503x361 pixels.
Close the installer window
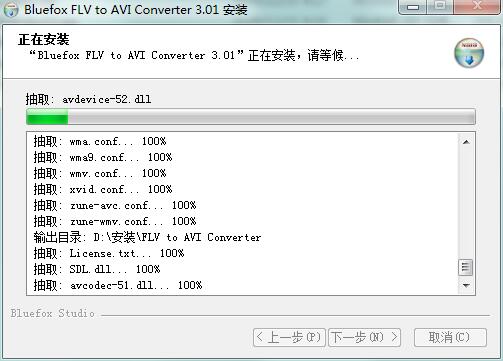(477, 7)
